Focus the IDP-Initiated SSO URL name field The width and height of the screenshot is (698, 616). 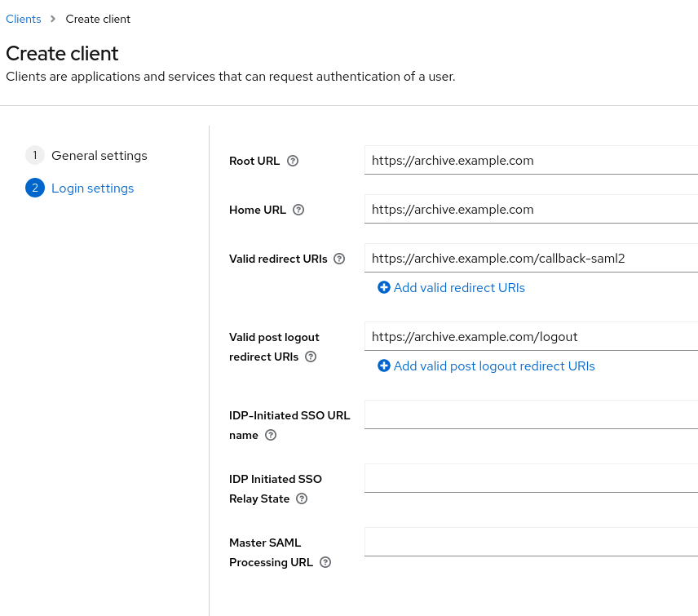pyautogui.click(x=530, y=415)
